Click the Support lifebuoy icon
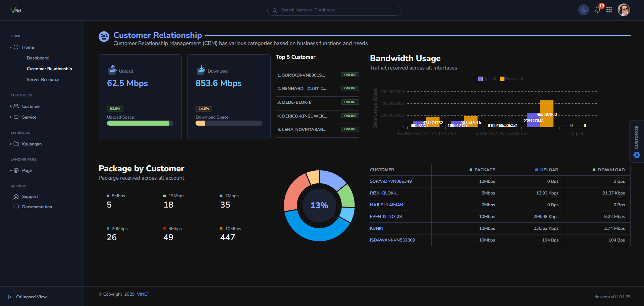The width and height of the screenshot is (644, 306). (x=16, y=197)
